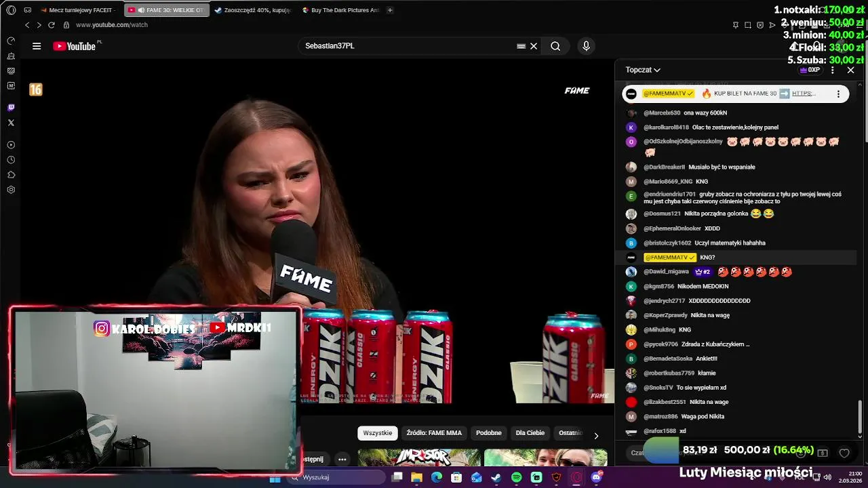
Task: Click username @Marcelx630 in chat
Action: click(x=662, y=113)
